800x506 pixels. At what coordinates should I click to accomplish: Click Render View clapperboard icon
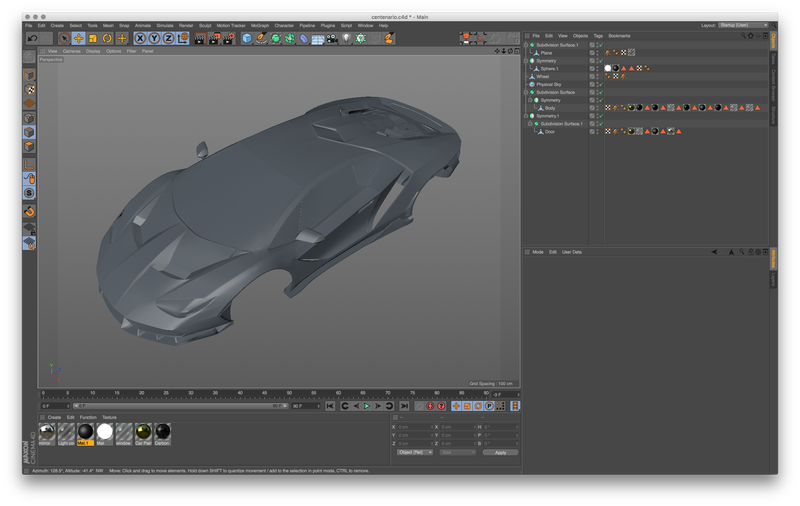point(200,38)
